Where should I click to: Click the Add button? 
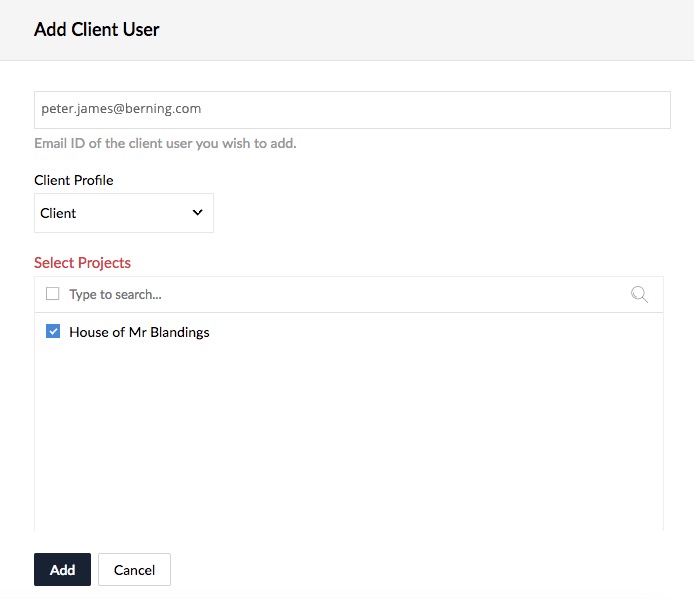62,569
